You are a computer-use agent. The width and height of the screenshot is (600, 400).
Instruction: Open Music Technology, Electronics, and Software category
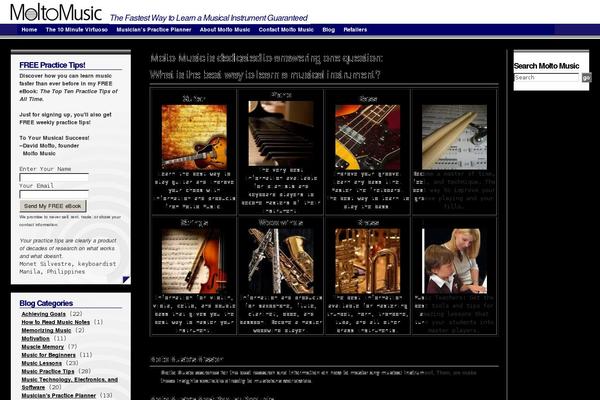(70, 384)
